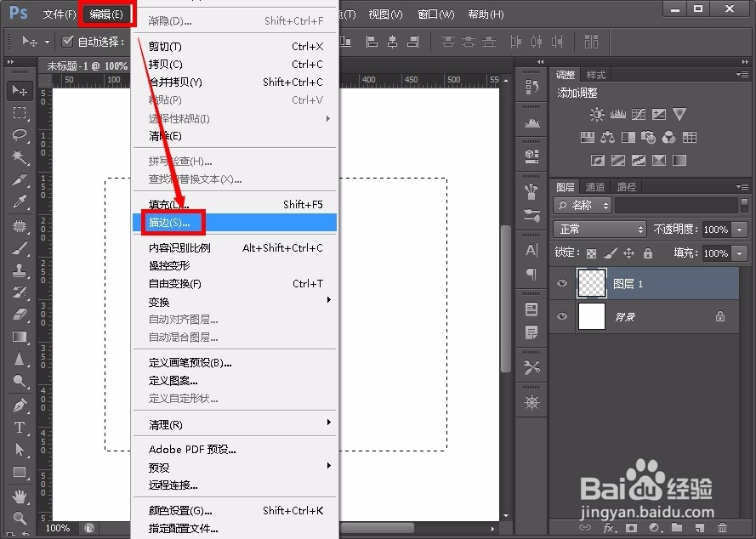This screenshot has height=539, width=756.
Task: Click the 图层 1 layer thumbnail
Action: pos(592,283)
